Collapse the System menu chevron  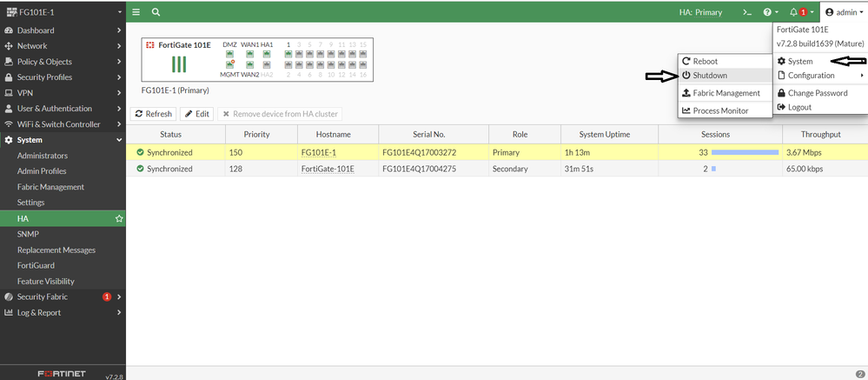pos(119,140)
